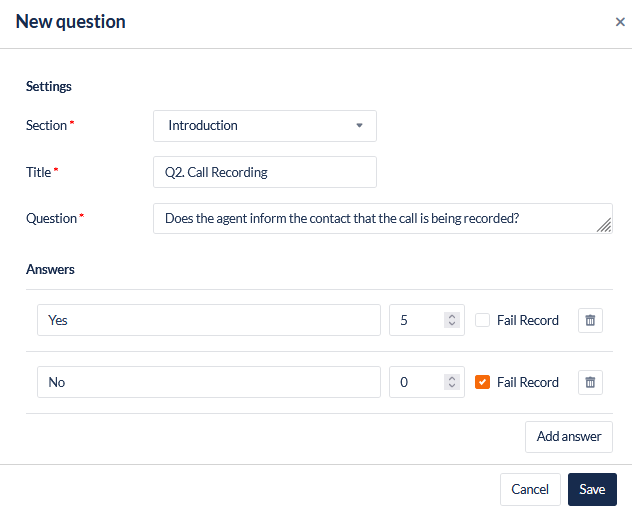Click the Add answer button
Screen dimensions: 632x506
point(568,436)
